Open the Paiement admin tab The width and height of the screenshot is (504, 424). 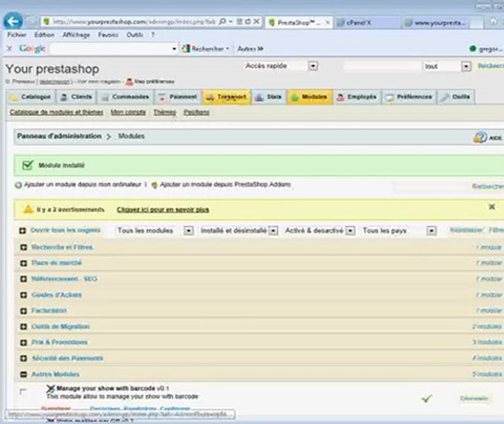(x=178, y=97)
